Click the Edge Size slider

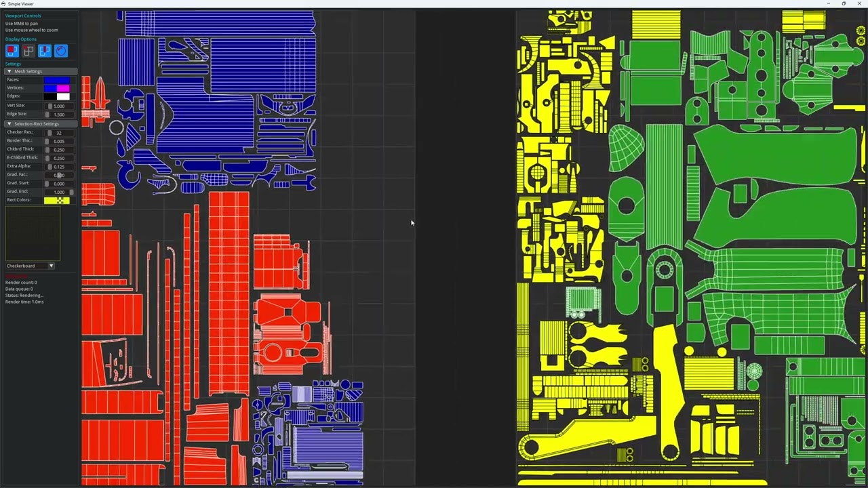coord(60,114)
